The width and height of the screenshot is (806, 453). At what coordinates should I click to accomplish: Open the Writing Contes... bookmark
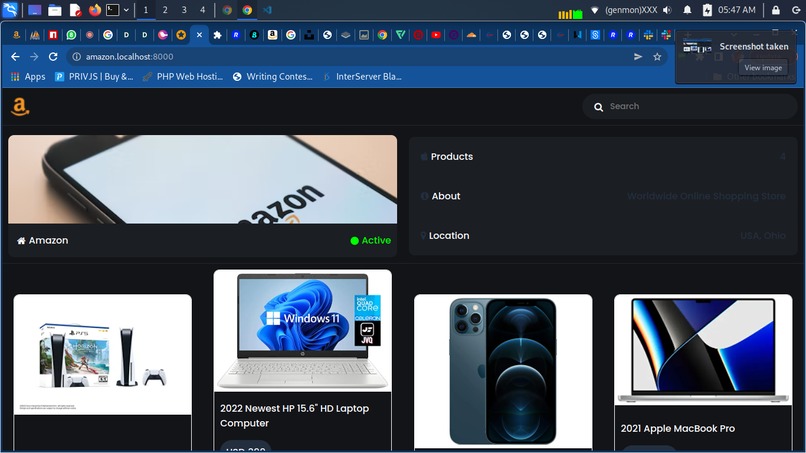point(273,77)
